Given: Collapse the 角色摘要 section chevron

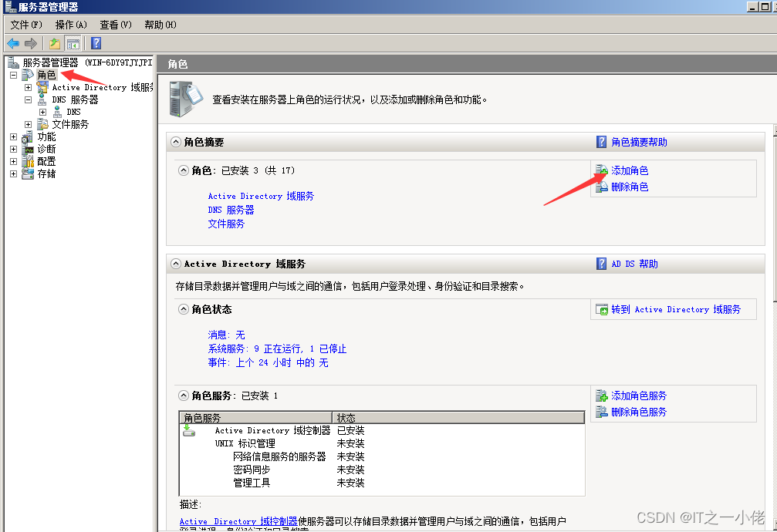Looking at the screenshot, I should tap(176, 142).
